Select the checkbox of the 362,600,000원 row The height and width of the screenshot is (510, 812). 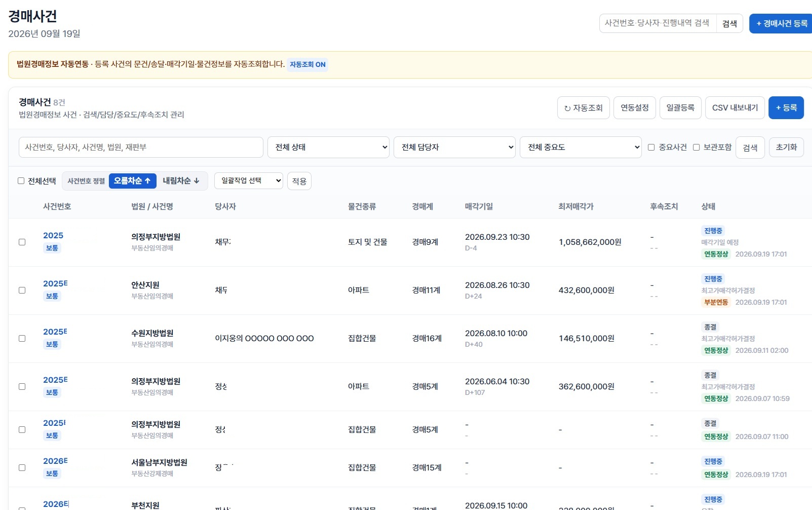coord(22,386)
